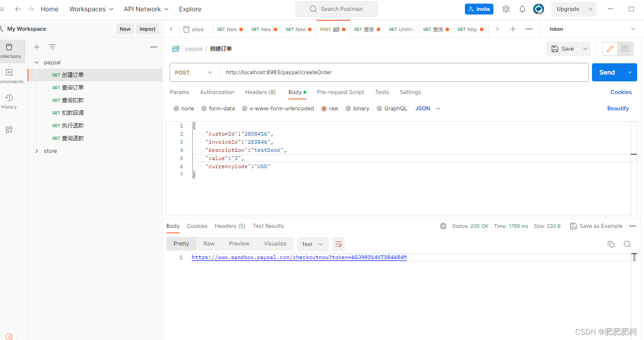Viewport: 644px width, 340px height.
Task: Click Beautify link
Action: pyautogui.click(x=618, y=109)
